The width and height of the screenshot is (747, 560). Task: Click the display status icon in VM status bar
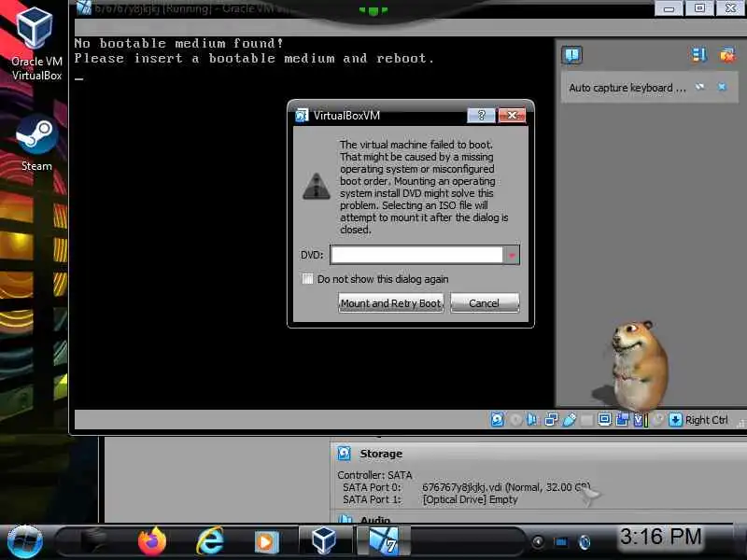(x=604, y=419)
